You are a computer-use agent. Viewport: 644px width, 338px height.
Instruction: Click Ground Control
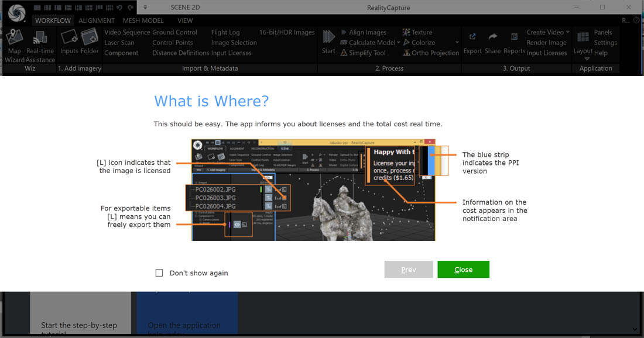pos(174,32)
